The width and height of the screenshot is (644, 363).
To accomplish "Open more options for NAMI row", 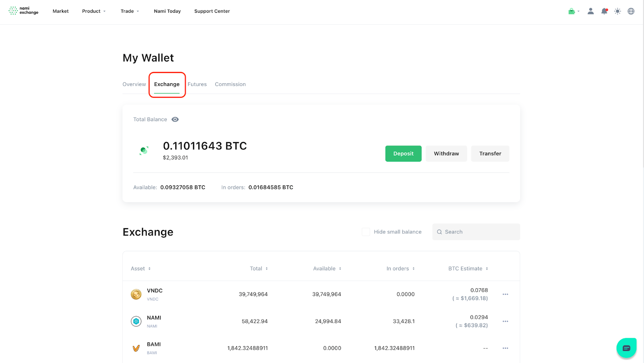I will point(505,321).
